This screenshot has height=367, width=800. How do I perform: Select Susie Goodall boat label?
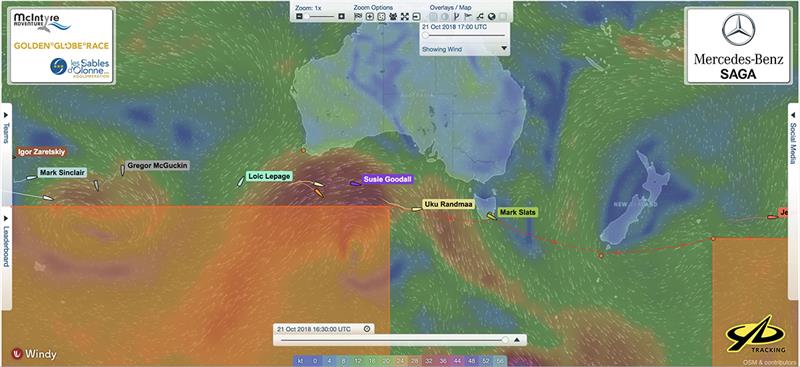click(387, 179)
